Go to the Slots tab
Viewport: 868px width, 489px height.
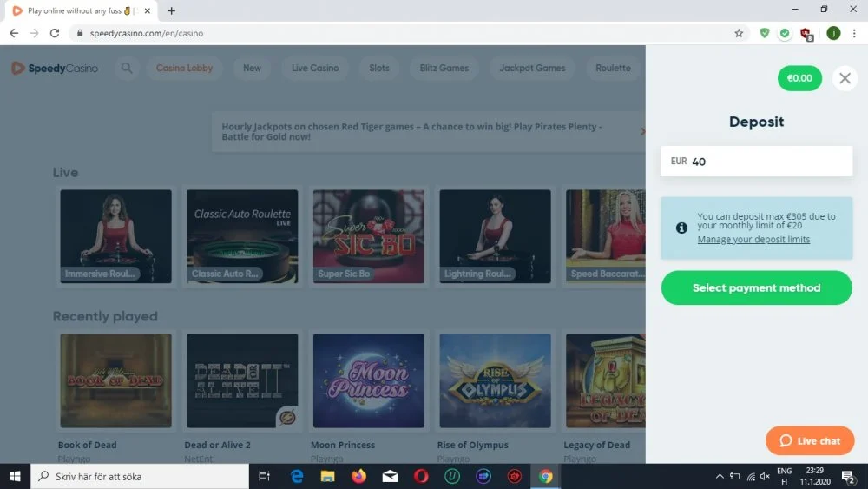(379, 68)
